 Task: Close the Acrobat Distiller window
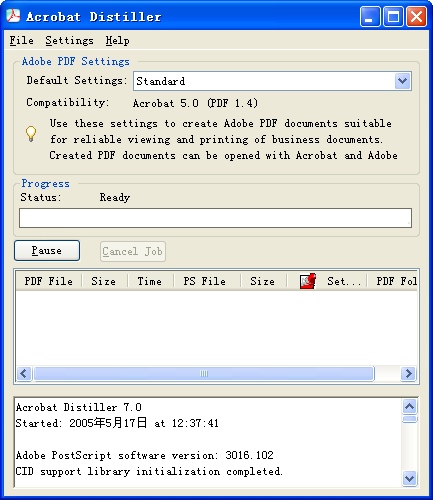(x=416, y=16)
